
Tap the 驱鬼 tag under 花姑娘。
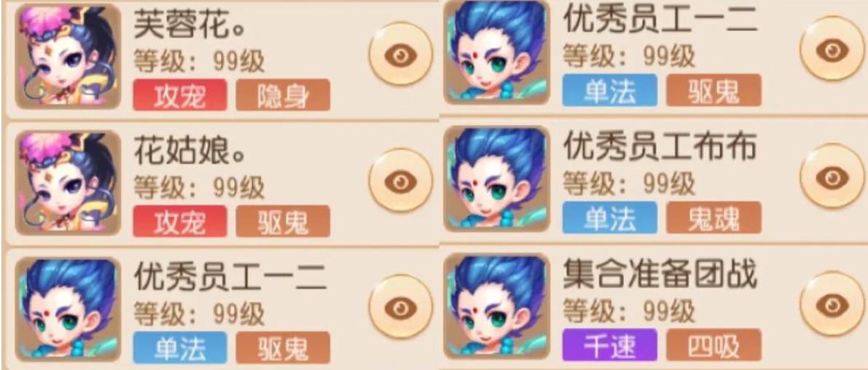(283, 221)
